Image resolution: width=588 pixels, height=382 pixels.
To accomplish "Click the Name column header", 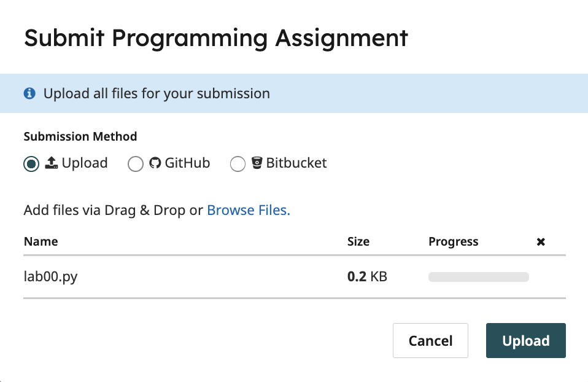I will point(41,241).
